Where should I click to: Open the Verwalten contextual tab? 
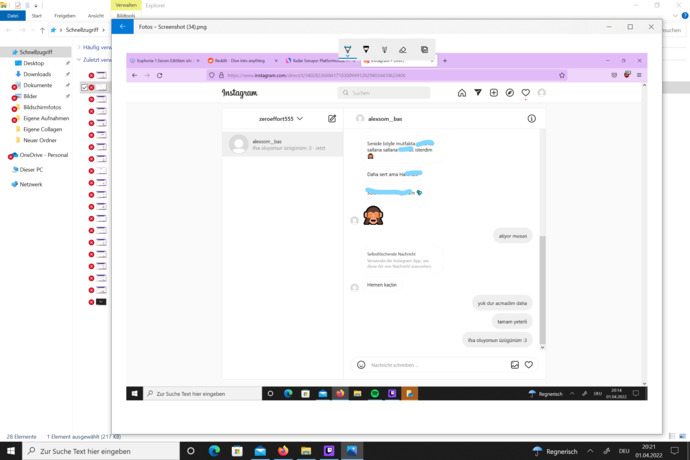tap(126, 5)
